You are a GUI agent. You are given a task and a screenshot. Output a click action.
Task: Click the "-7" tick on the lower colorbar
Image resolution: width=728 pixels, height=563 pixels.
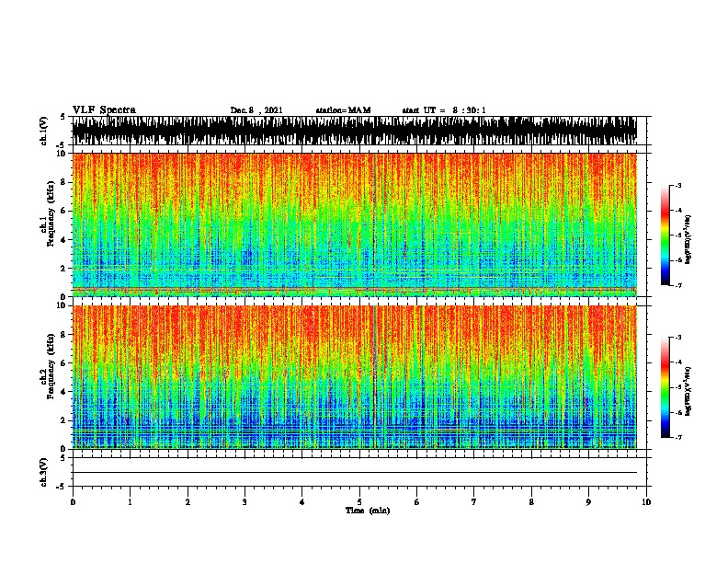(x=678, y=438)
